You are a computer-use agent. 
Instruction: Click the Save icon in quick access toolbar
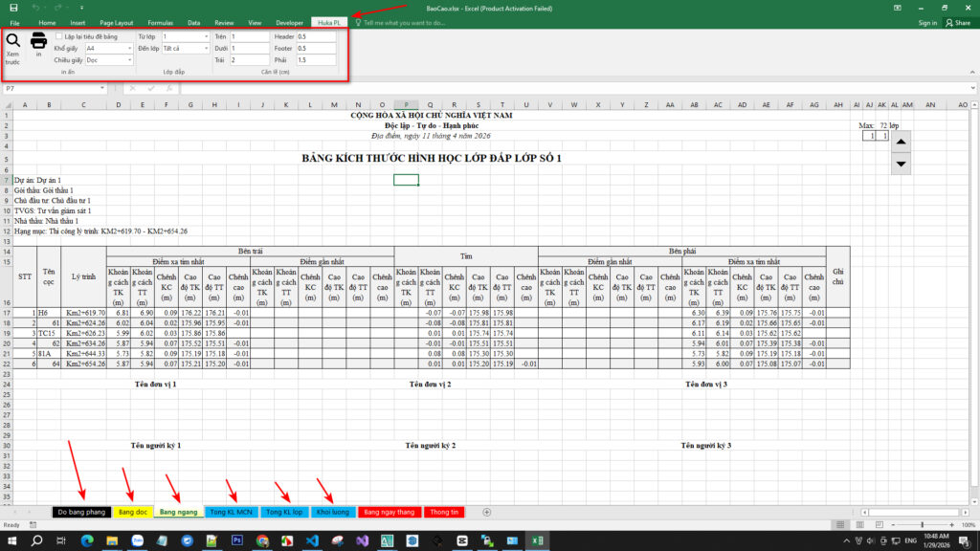click(x=13, y=8)
